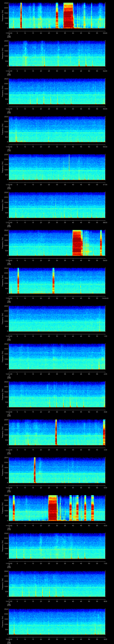
Task: Click the 3:00 end time label
Action: (105, 412)
